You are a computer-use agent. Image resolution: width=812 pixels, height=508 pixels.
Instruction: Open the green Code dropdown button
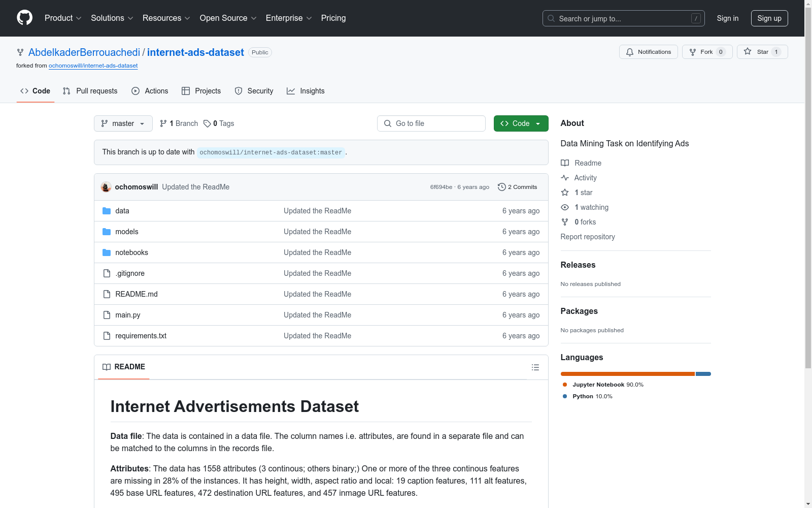[521, 123]
